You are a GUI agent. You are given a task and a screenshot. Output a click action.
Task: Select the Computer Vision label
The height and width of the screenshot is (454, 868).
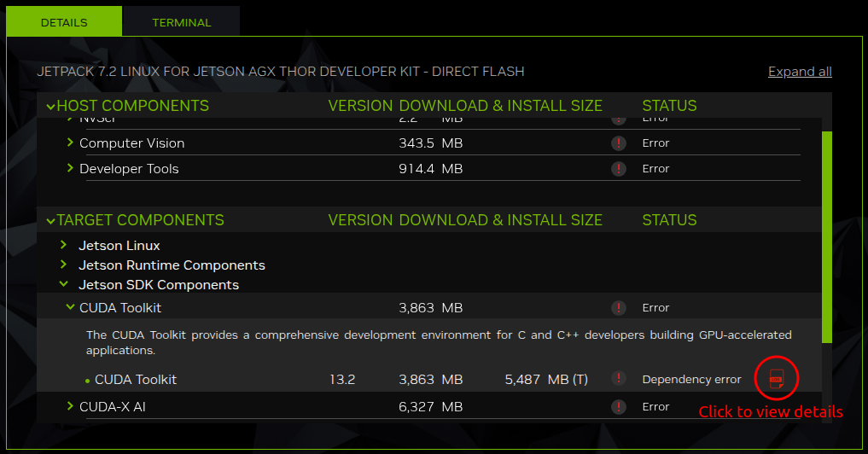click(x=131, y=143)
